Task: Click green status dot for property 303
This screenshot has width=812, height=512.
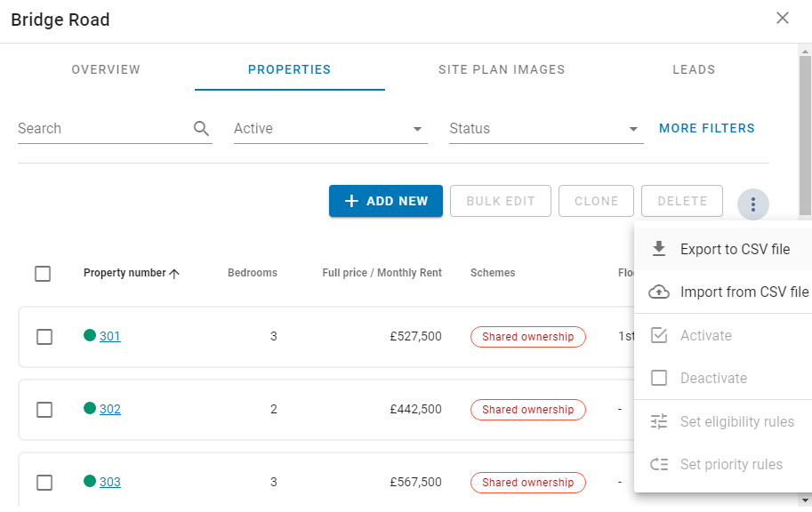Action: click(90, 481)
